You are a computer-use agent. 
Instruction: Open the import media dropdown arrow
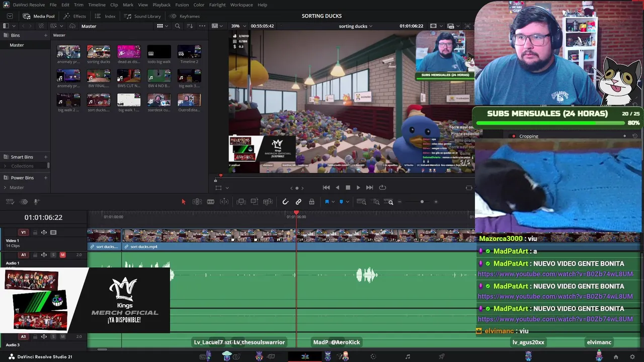(61, 26)
